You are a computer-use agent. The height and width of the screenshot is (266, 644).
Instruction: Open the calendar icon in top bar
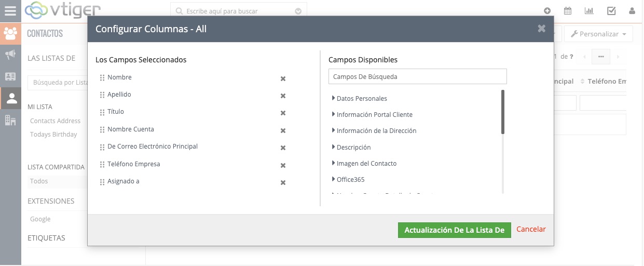pyautogui.click(x=568, y=11)
